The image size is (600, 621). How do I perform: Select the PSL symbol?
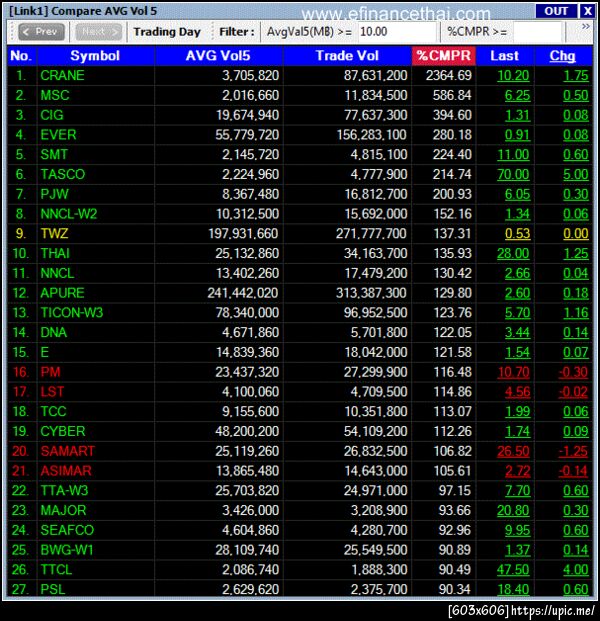(x=53, y=589)
